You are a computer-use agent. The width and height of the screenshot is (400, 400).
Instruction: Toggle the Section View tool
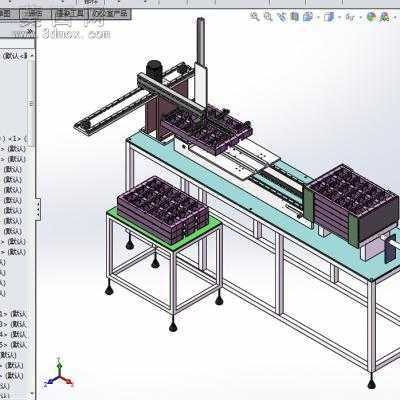tap(294, 16)
